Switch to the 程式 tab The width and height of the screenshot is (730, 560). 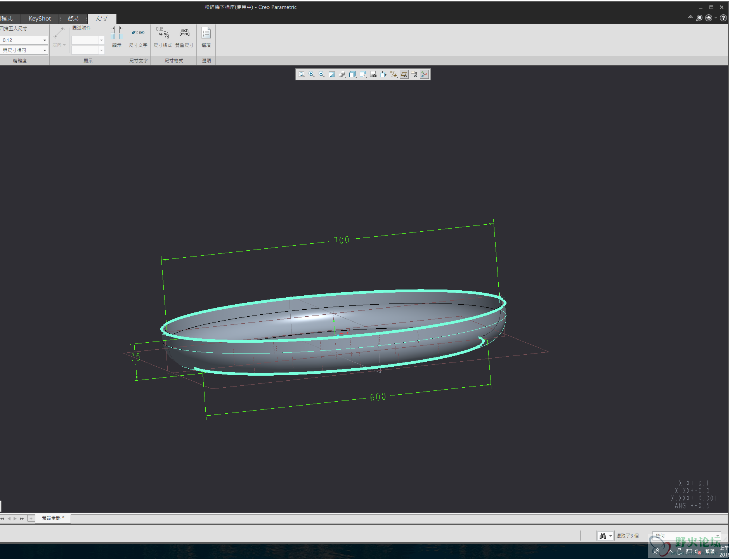pyautogui.click(x=7, y=19)
